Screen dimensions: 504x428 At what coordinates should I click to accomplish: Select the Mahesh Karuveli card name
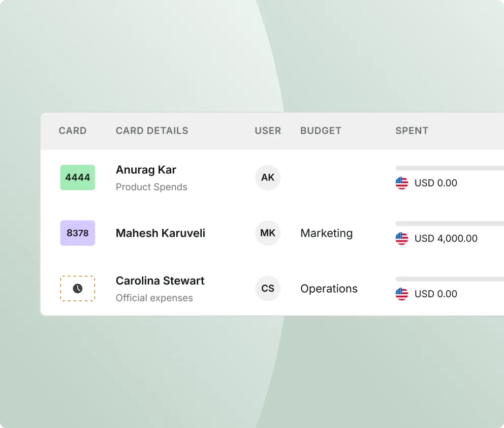(161, 233)
